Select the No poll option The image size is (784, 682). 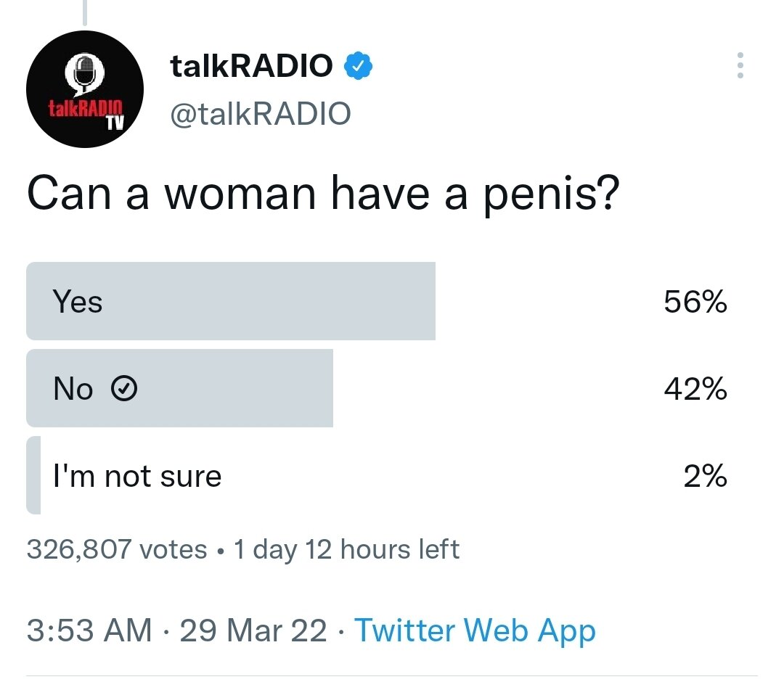[x=73, y=390]
